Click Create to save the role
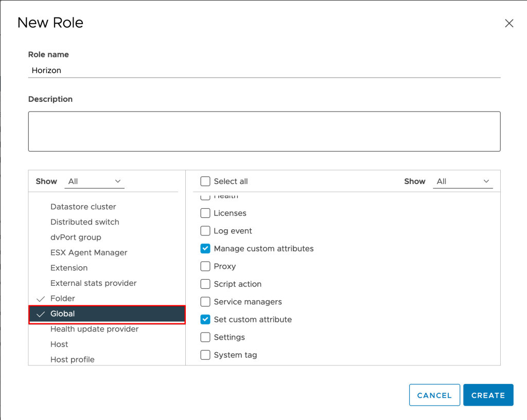Screen dimensions: 527x420 coord(488,395)
